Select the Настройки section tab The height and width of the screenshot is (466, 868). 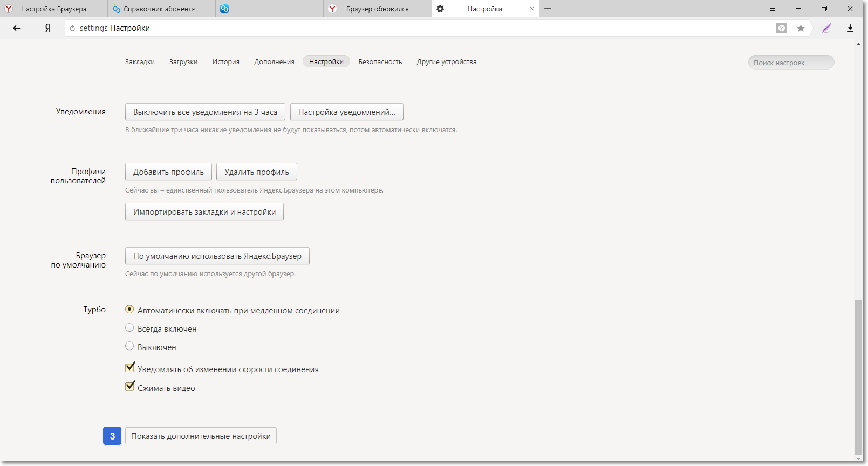click(x=326, y=62)
